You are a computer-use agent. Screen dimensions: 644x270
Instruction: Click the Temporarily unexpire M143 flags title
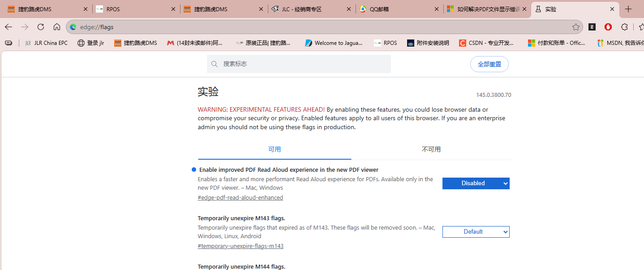[x=241, y=218]
